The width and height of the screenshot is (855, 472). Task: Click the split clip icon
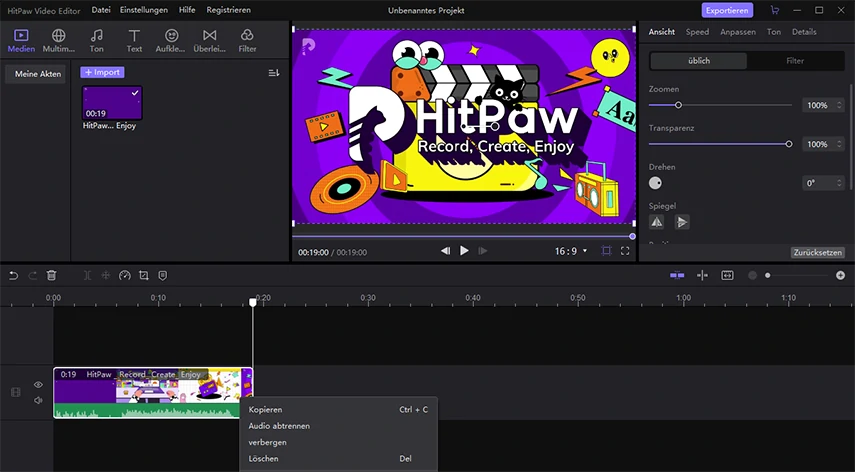point(87,276)
